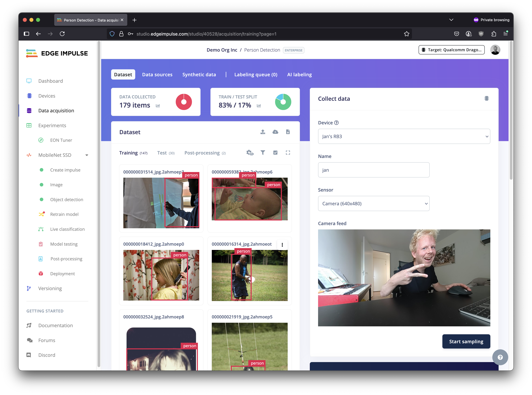The width and height of the screenshot is (532, 395).
Task: Switch to the Test (30) tab
Action: tap(166, 153)
